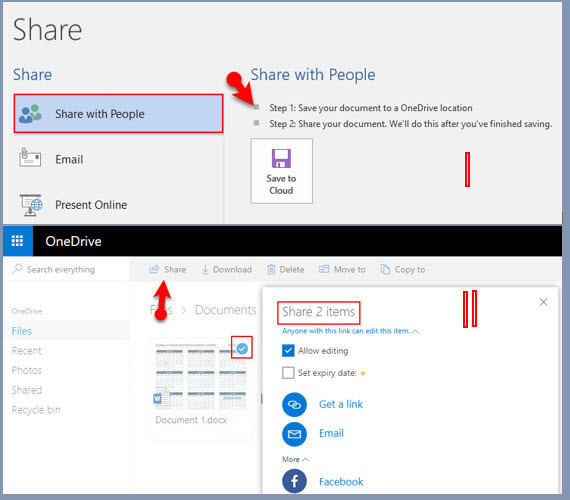Click the Email link in share panel

(x=331, y=433)
